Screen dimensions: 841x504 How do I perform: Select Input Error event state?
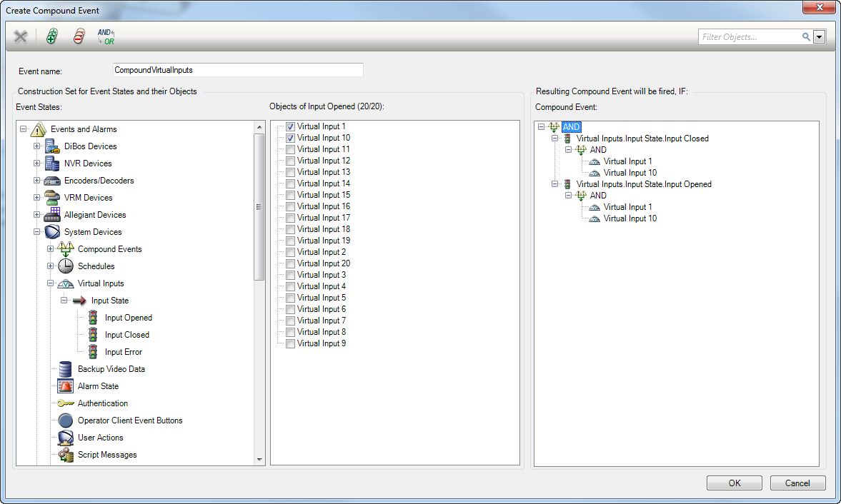(124, 352)
